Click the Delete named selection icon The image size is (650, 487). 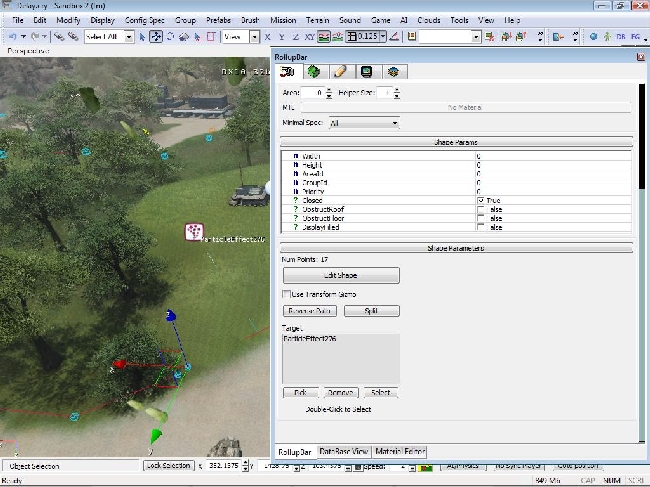pos(490,37)
